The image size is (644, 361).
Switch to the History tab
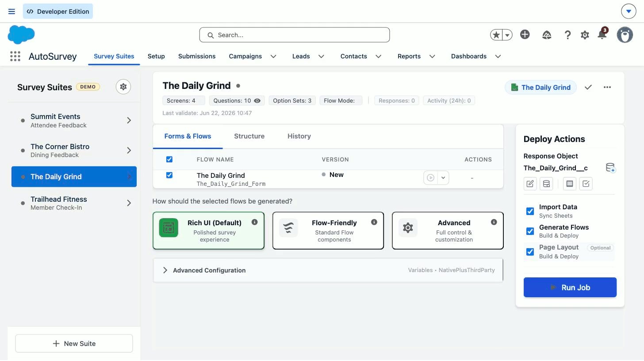299,136
